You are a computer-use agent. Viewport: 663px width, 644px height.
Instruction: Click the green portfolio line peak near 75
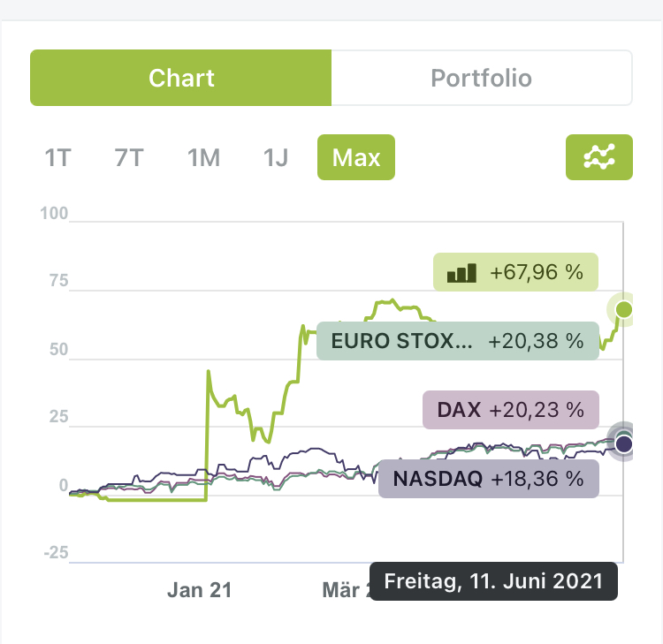(389, 301)
